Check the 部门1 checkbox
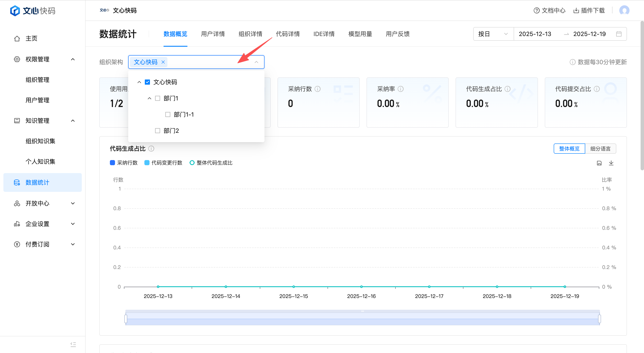The height and width of the screenshot is (353, 644). (x=158, y=98)
